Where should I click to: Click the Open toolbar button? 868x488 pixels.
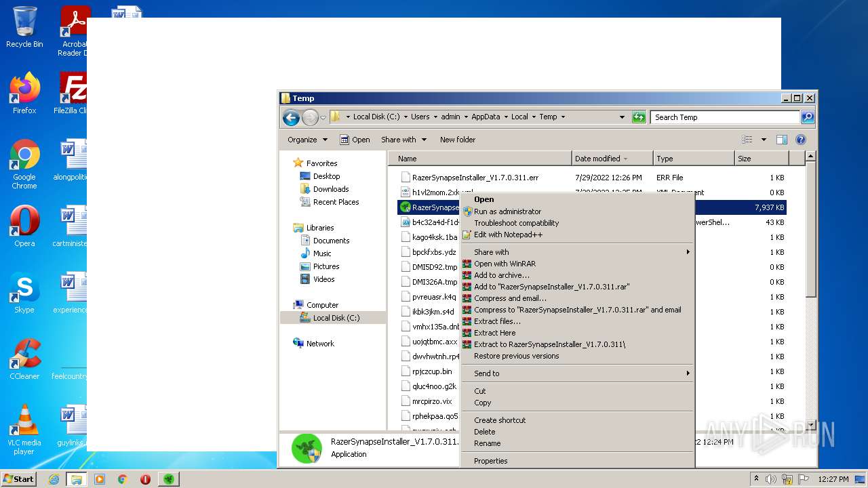[x=355, y=140]
